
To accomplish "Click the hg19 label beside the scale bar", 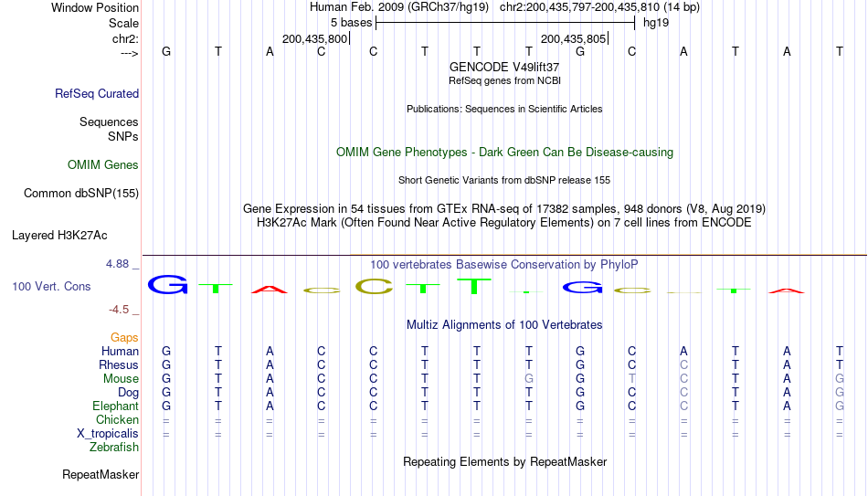I will [x=656, y=23].
